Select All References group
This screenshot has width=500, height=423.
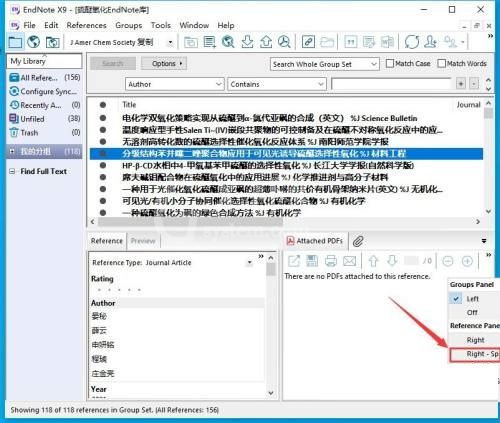[x=45, y=78]
